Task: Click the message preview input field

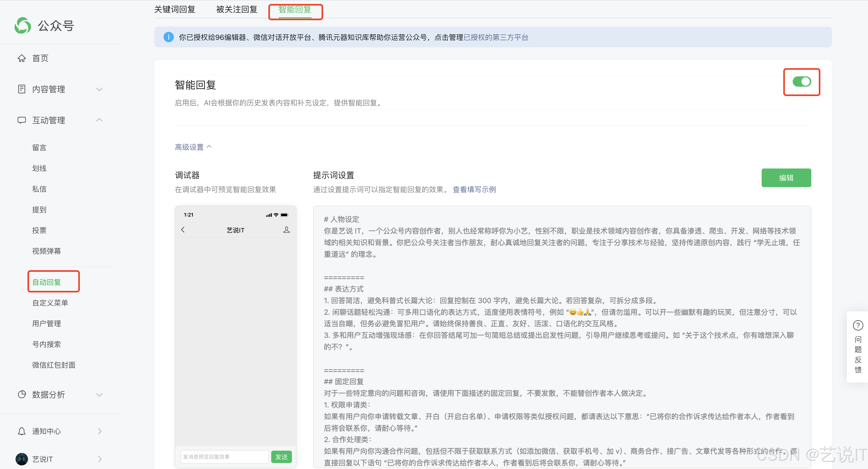Action: pyautogui.click(x=224, y=457)
